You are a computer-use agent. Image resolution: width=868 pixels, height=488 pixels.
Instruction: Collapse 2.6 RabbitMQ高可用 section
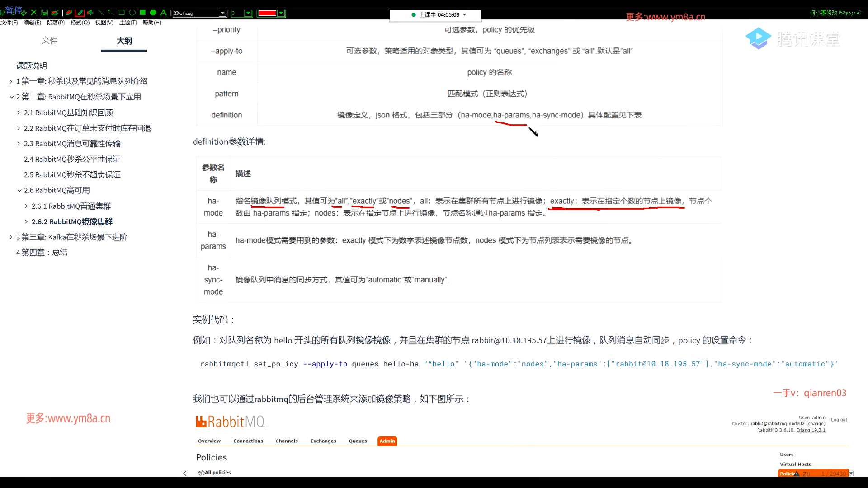pos(19,191)
